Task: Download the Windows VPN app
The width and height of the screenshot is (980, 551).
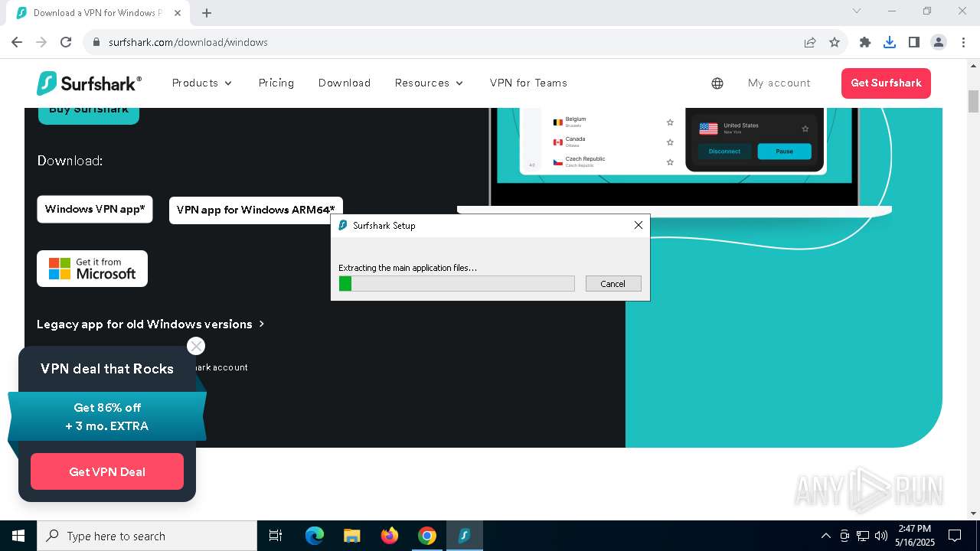Action: coord(95,209)
